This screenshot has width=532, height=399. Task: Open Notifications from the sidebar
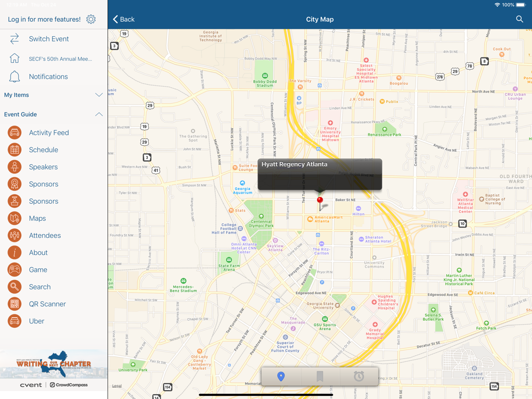[x=48, y=77]
